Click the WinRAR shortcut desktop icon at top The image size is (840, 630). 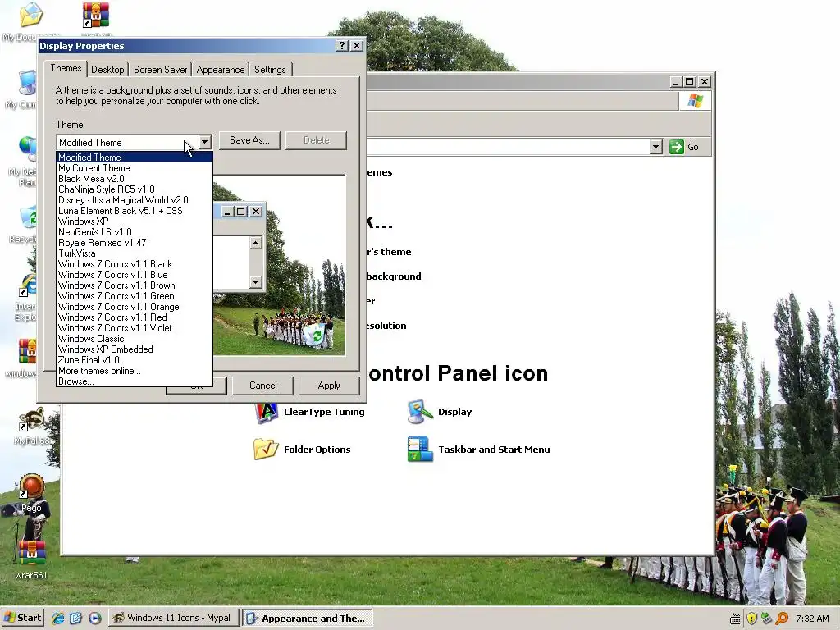pos(95,16)
